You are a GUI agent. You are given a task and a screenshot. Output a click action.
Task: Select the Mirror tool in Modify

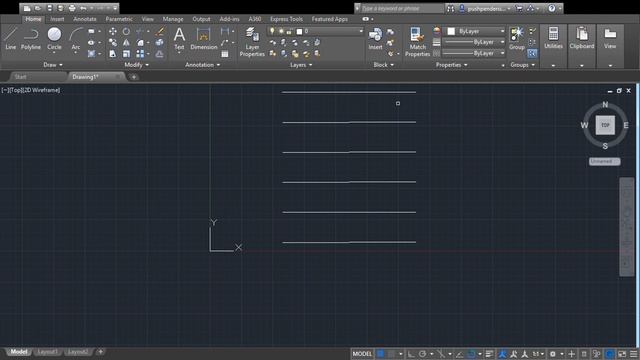tap(126, 42)
